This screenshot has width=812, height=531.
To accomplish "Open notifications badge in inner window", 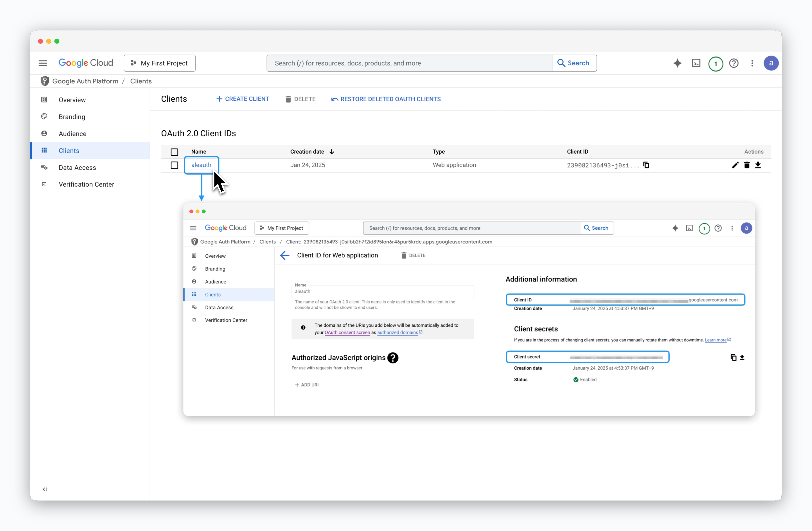I will coord(704,228).
